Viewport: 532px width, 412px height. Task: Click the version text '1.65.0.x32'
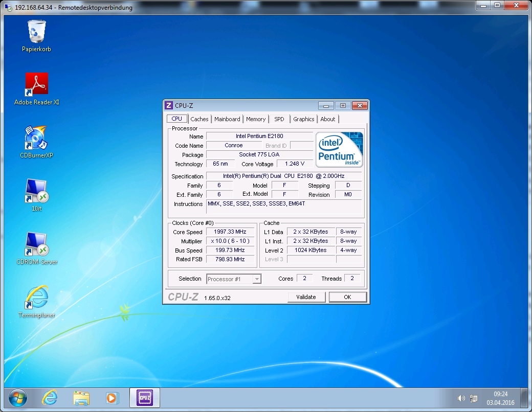[217, 297]
